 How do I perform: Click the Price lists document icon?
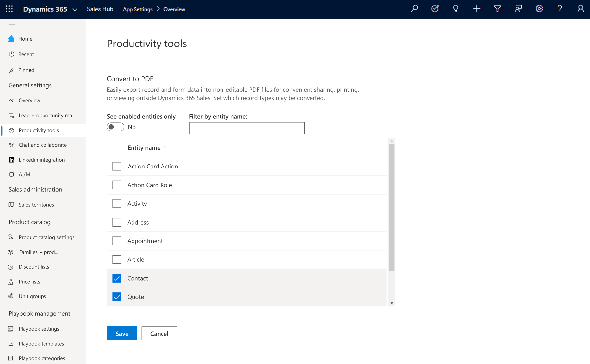coord(11,282)
